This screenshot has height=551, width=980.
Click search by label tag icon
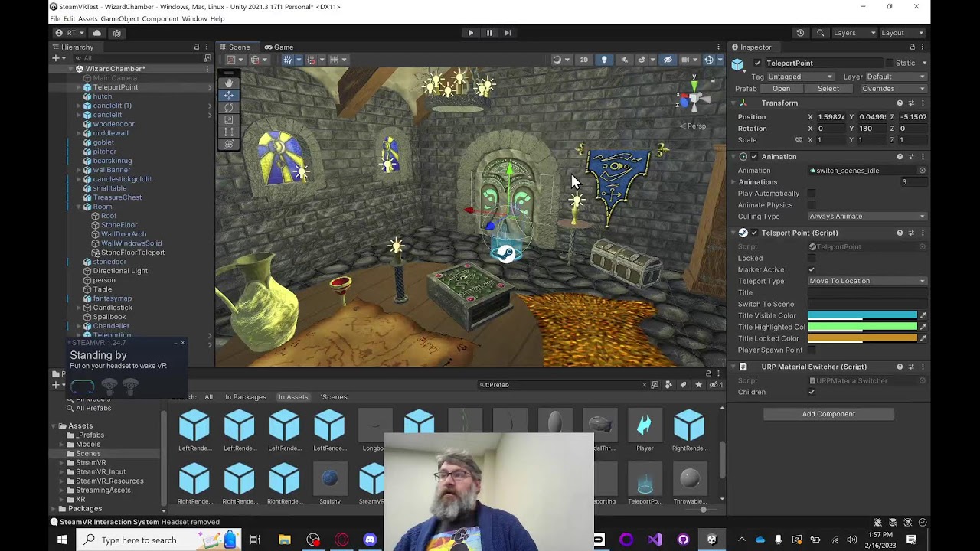click(x=684, y=385)
